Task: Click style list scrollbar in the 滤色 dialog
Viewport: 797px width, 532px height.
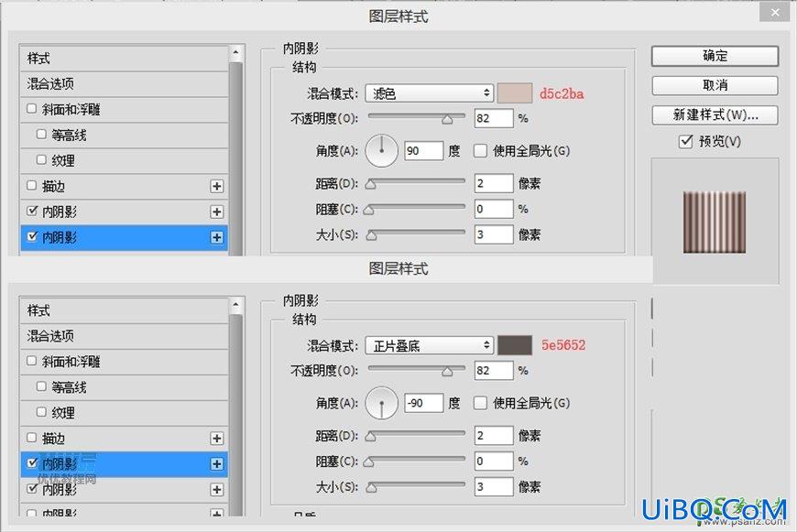Action: point(235,157)
